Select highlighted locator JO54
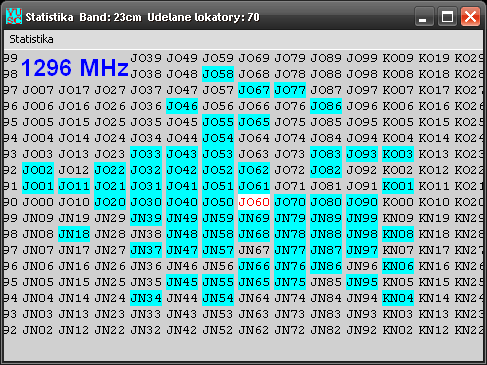Screen dimensions: 487x365 [218, 138]
